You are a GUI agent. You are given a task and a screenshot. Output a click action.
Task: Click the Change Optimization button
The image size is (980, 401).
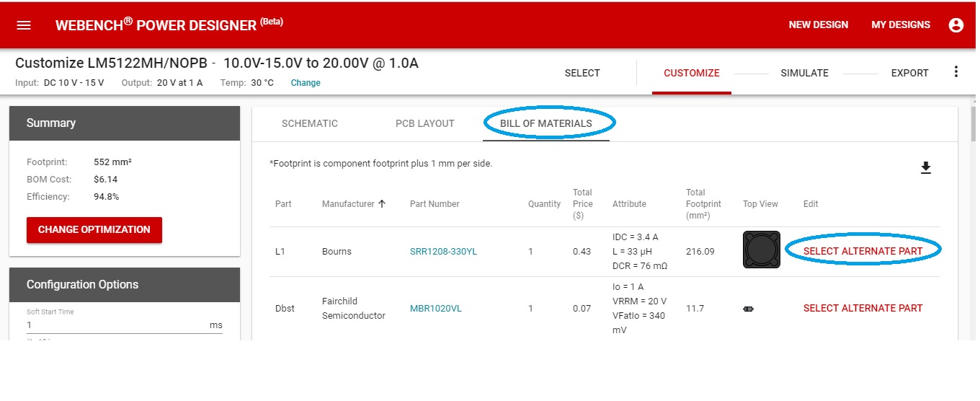(x=94, y=230)
